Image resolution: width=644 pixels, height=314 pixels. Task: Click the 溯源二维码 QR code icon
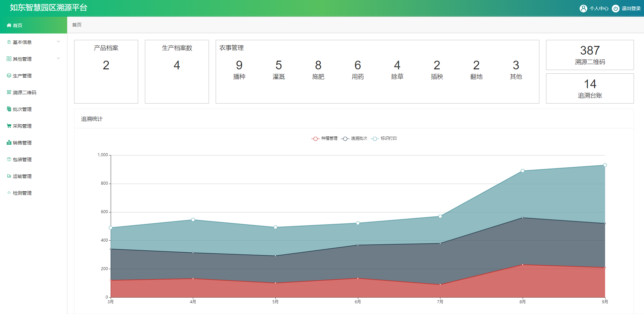(9, 92)
